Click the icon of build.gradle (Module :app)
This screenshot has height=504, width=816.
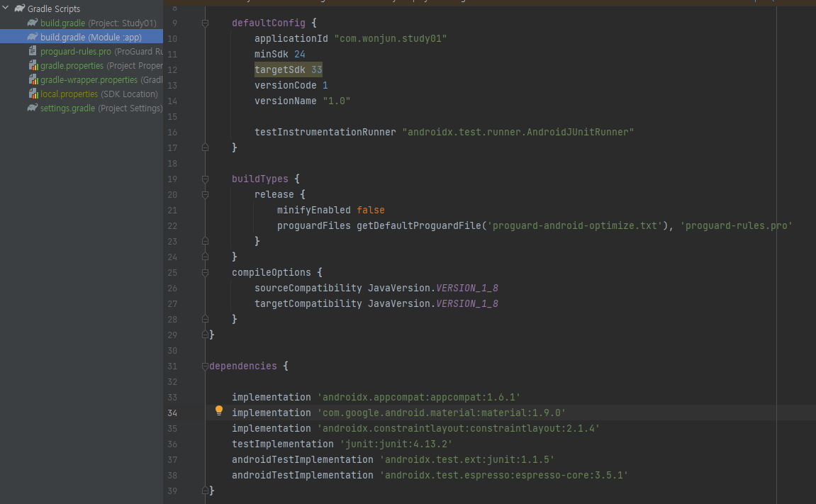click(x=33, y=37)
